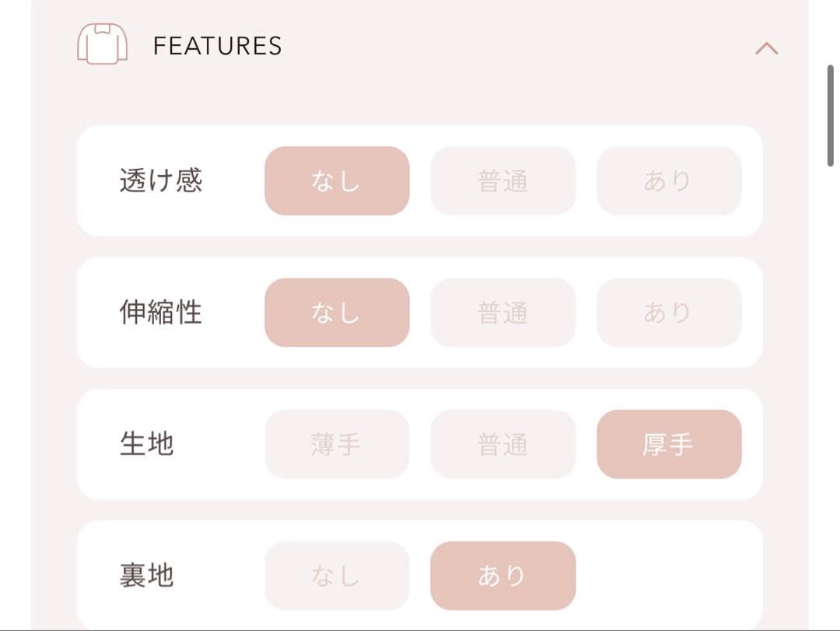Collapse the FEATURES section with the chevron
This screenshot has height=631, width=840.
pyautogui.click(x=766, y=48)
